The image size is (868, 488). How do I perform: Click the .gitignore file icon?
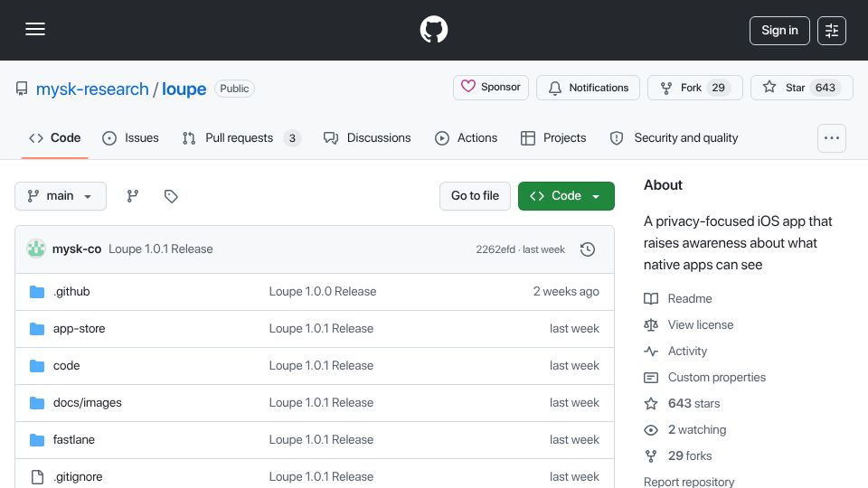pos(37,477)
